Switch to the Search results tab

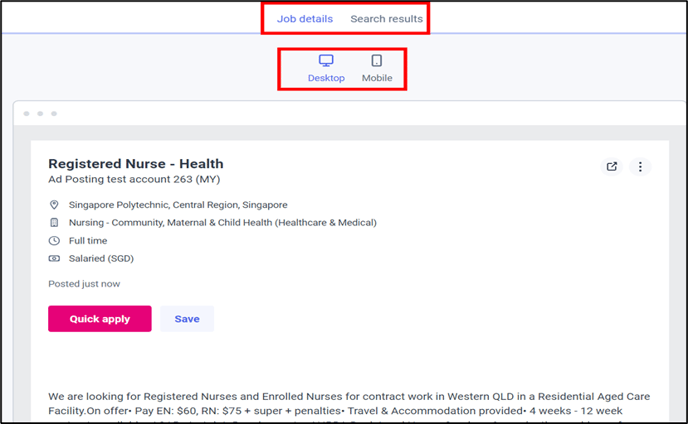pos(387,19)
